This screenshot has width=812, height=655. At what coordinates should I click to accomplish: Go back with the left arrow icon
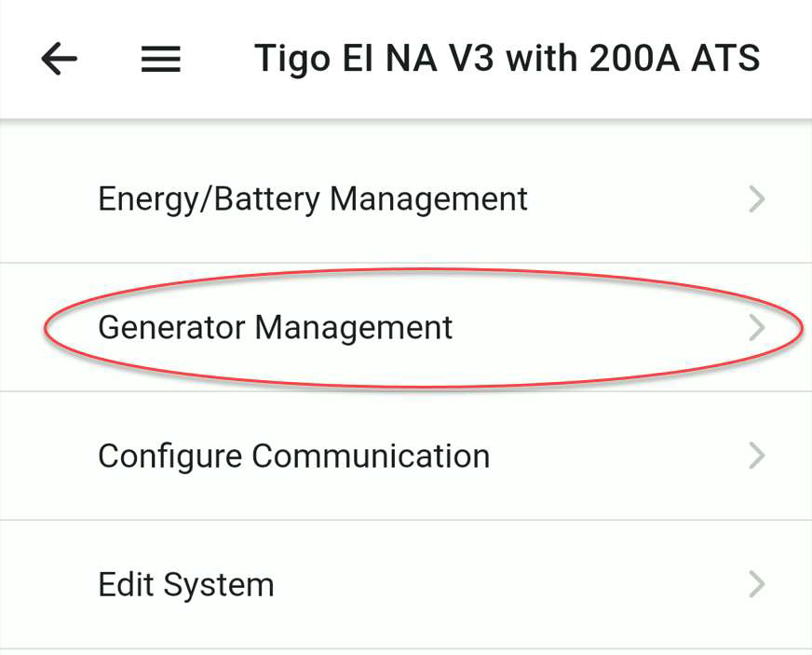(x=59, y=59)
